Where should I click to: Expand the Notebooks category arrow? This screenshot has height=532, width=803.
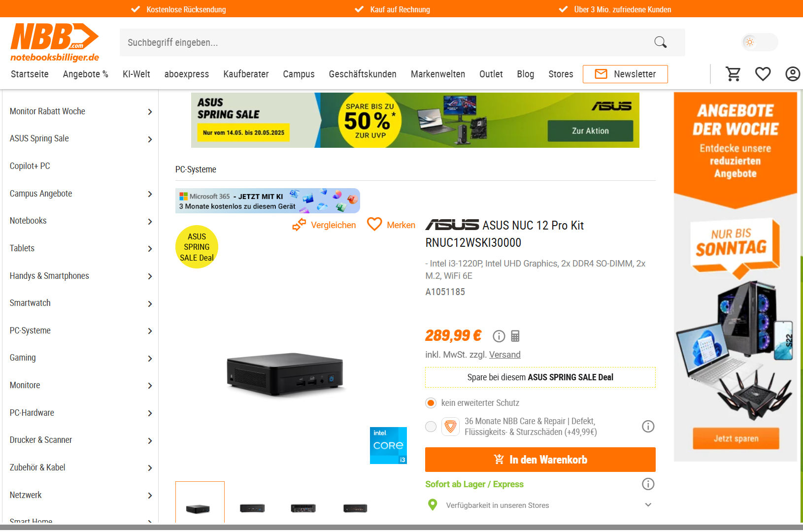150,222
